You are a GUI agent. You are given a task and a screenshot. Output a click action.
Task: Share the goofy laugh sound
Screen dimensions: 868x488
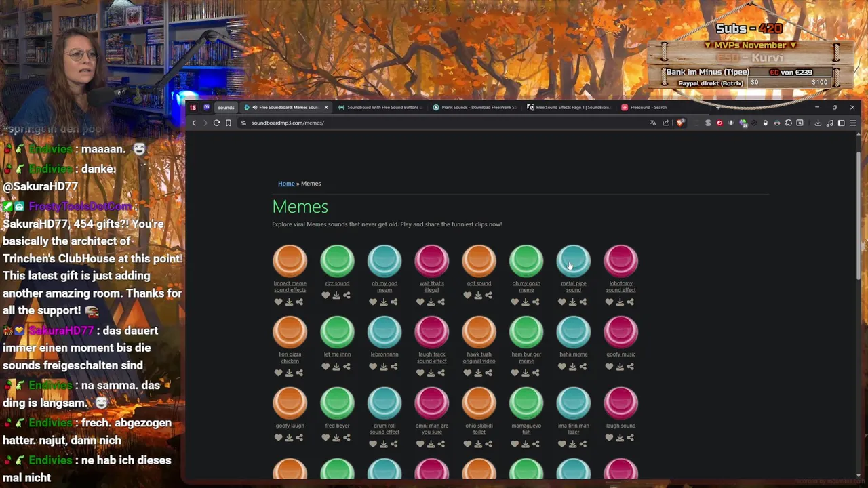(299, 438)
